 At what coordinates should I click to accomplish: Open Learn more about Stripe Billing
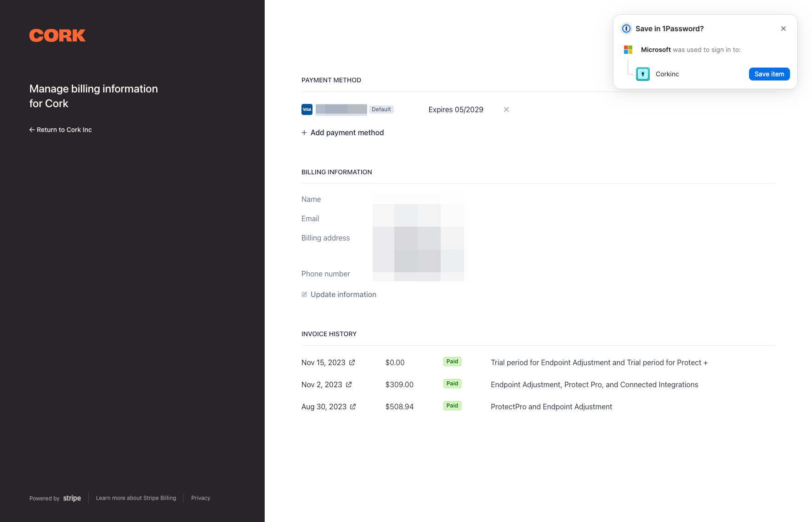coord(136,498)
